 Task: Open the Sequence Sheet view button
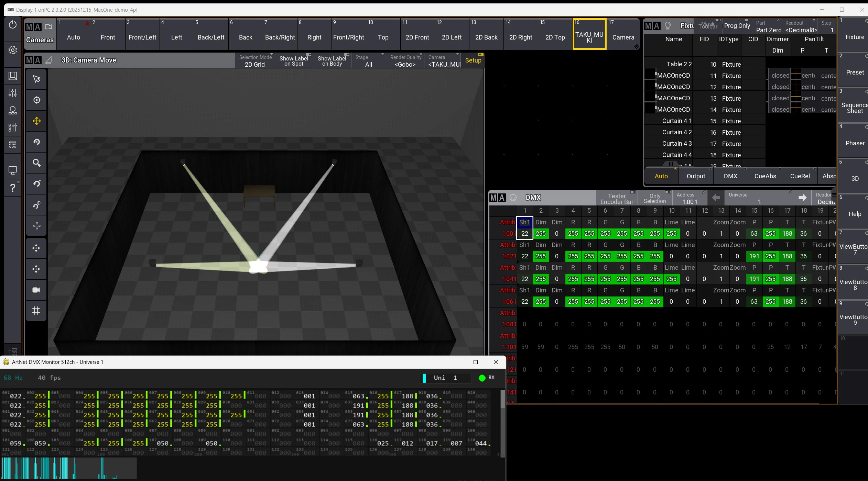pyautogui.click(x=854, y=105)
